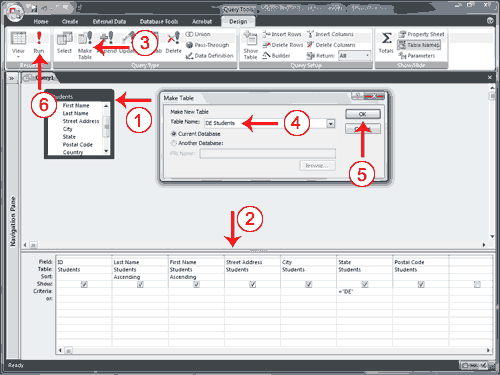Click the Make Table query icon
500x375 pixels.
[85, 45]
